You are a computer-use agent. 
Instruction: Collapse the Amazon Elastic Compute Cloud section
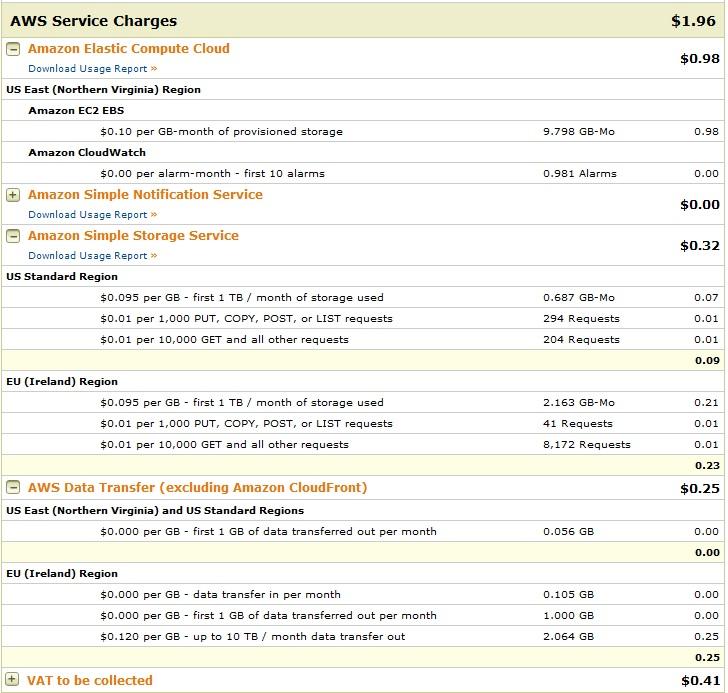tap(13, 49)
